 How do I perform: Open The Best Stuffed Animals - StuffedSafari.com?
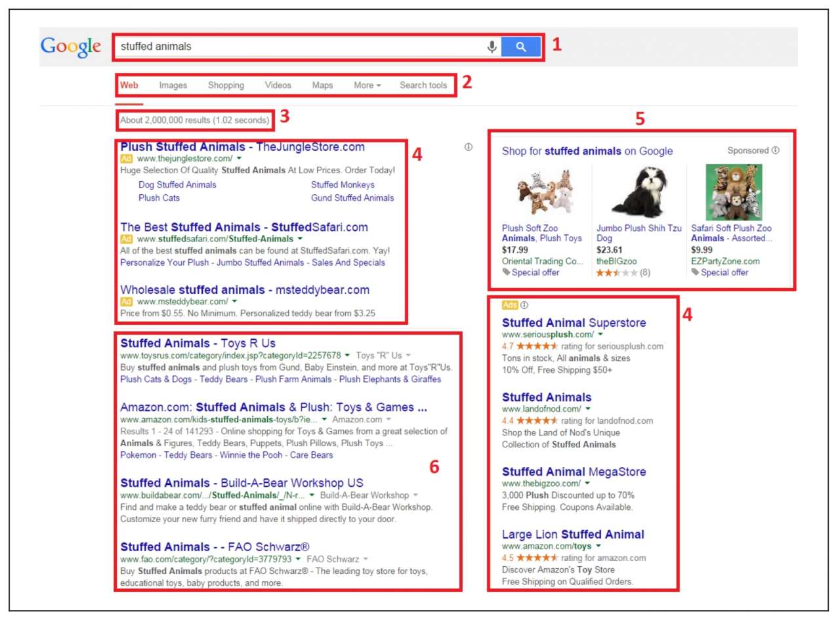coord(244,227)
